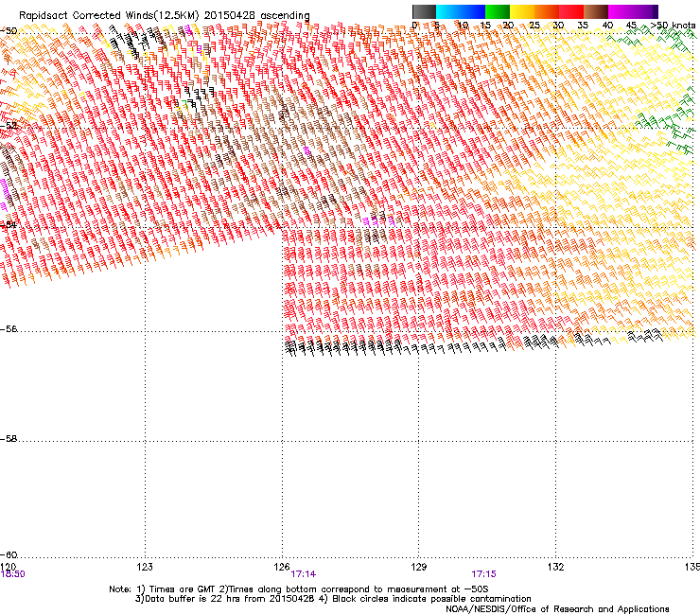Click the red 30-35 knots legend band

tap(571, 11)
